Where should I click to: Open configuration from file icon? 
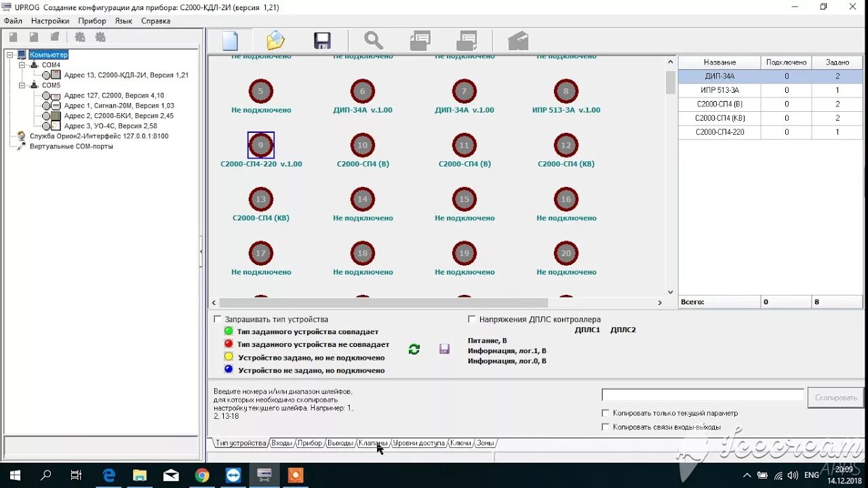tap(275, 41)
